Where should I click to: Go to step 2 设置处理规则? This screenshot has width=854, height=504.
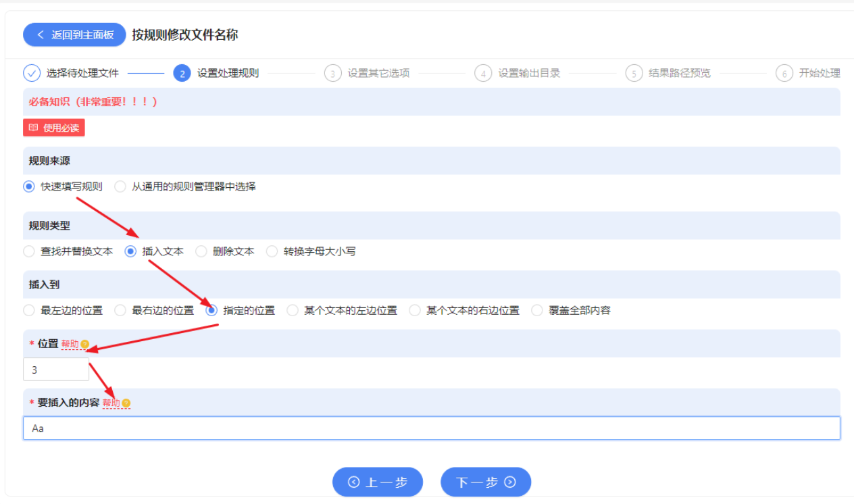coord(216,73)
